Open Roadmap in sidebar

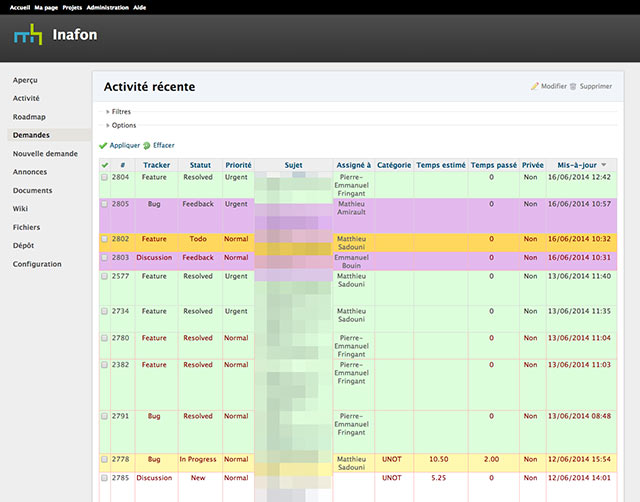pos(29,117)
